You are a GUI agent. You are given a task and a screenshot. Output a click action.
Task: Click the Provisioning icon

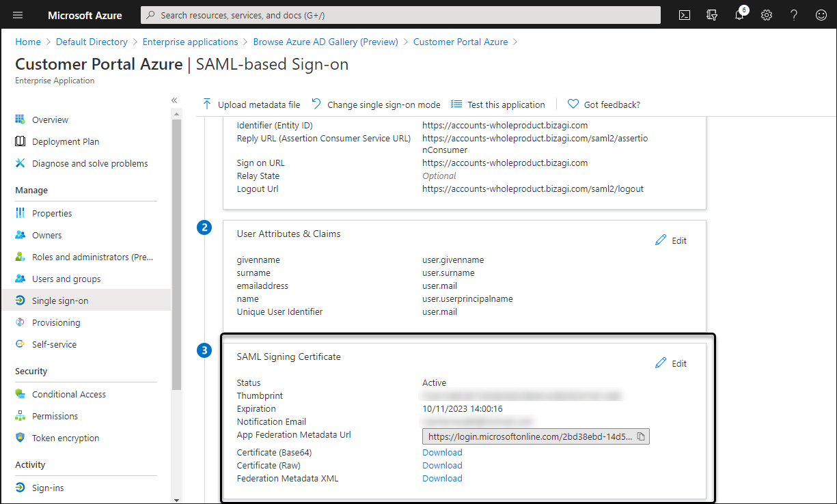click(20, 322)
